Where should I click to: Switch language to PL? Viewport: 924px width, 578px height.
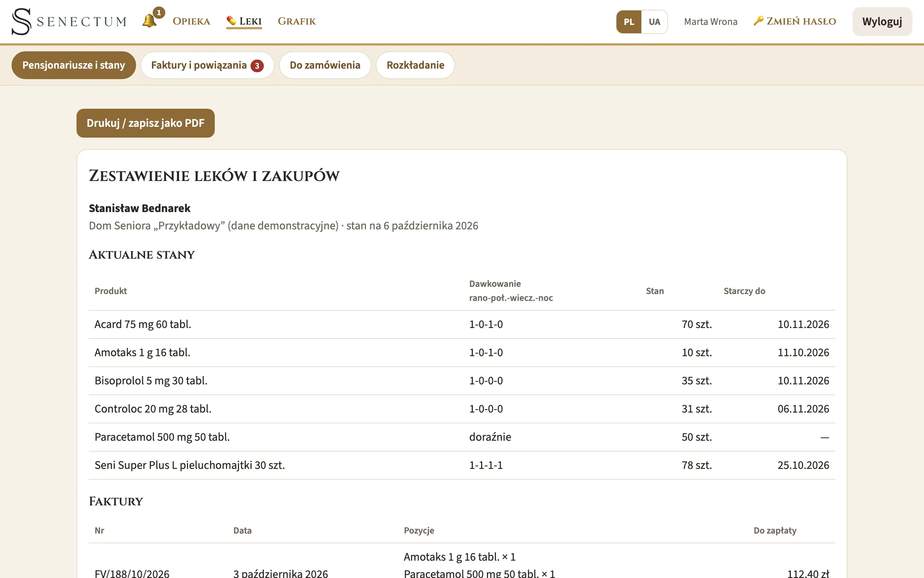pos(629,22)
